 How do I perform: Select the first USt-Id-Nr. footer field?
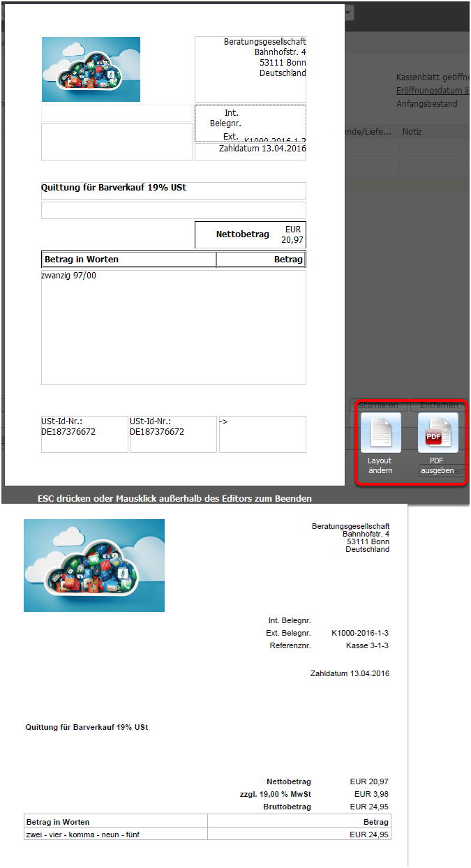pos(84,434)
